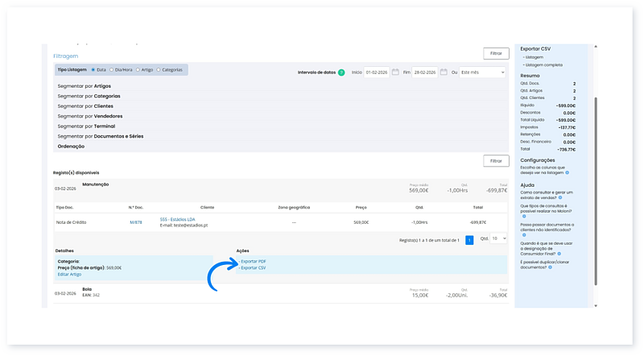Click Exportar PDF link under Ações
Image resolution: width=644 pixels, height=356 pixels.
tap(254, 262)
